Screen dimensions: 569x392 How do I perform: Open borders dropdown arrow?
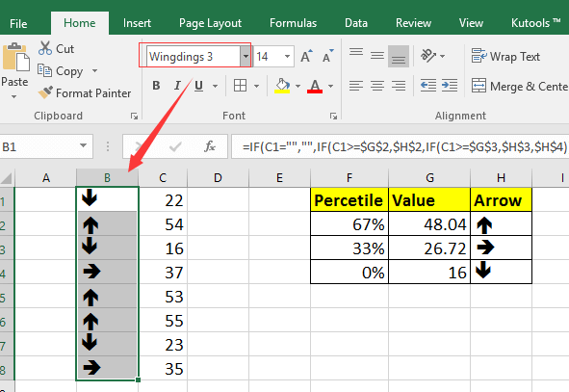tap(256, 86)
